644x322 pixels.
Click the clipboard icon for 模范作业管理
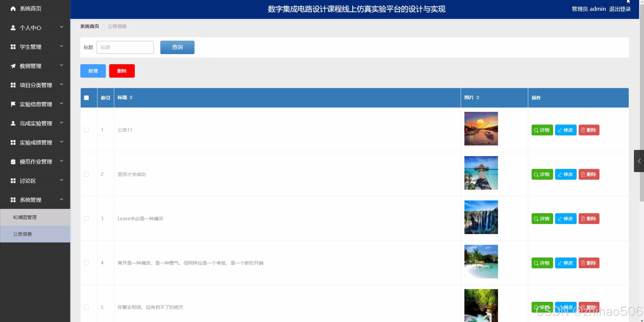click(x=13, y=162)
